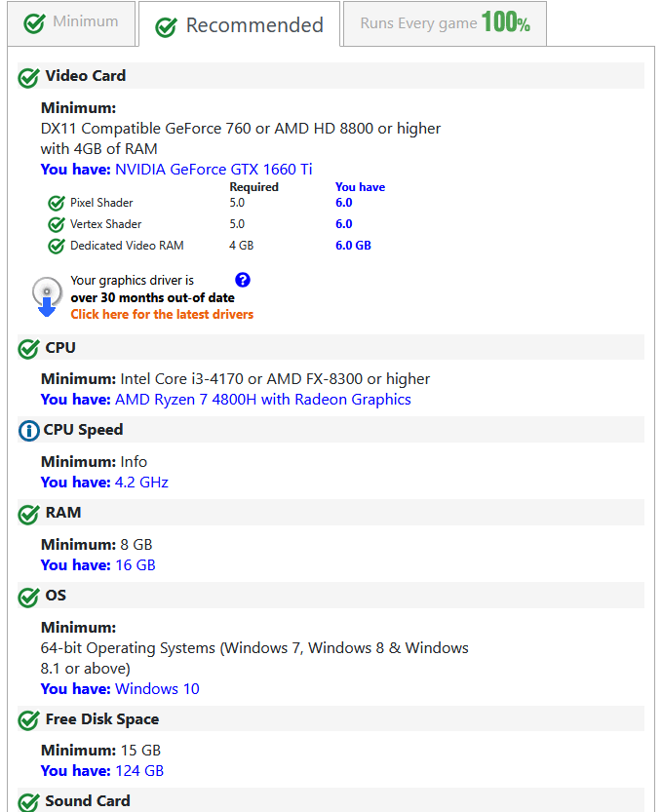Click the CPU Speed section heading
The width and height of the screenshot is (662, 812).
(x=83, y=429)
